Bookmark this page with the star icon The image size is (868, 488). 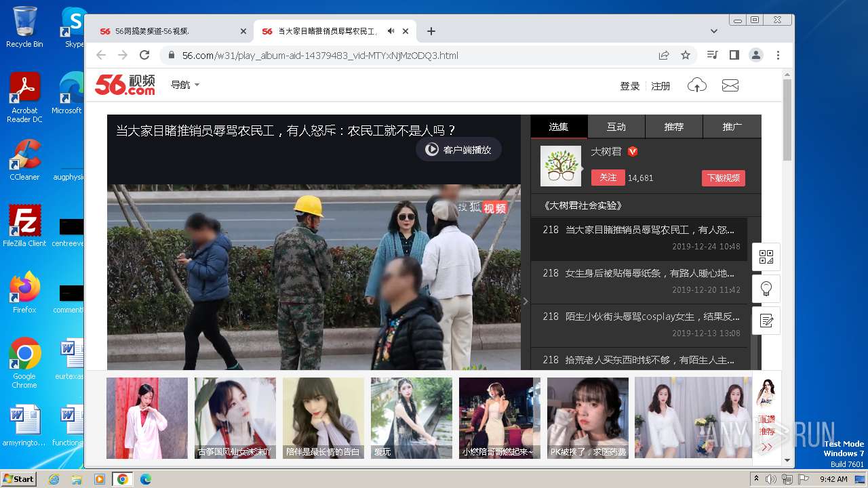click(x=686, y=55)
